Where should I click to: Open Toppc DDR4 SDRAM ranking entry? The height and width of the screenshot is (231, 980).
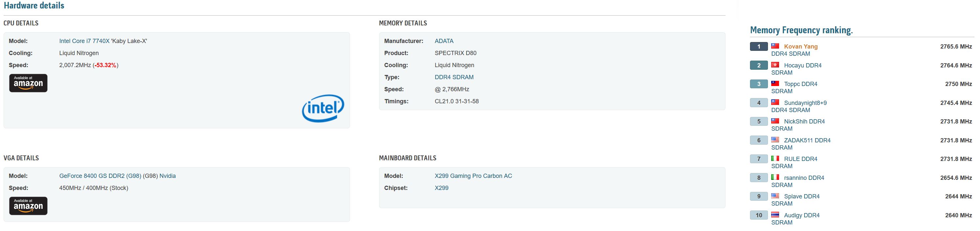(794, 87)
